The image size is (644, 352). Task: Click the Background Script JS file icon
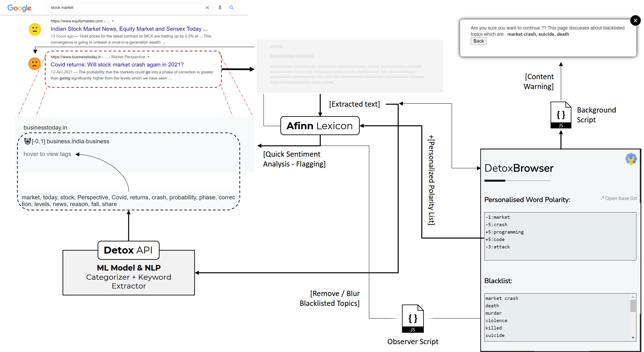click(x=561, y=115)
